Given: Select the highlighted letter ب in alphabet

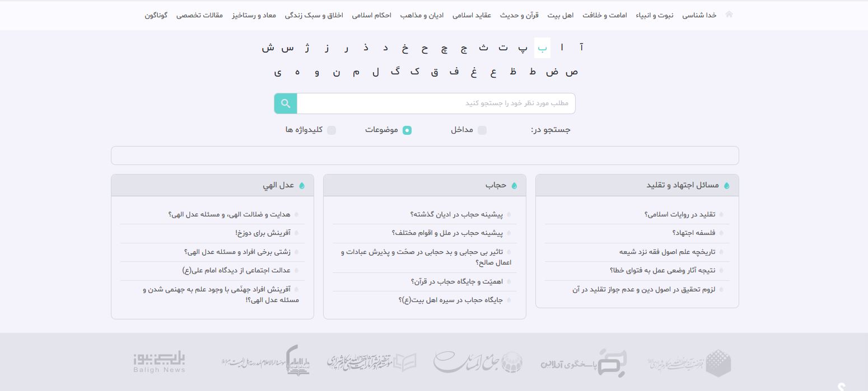Looking at the screenshot, I should coord(542,48).
